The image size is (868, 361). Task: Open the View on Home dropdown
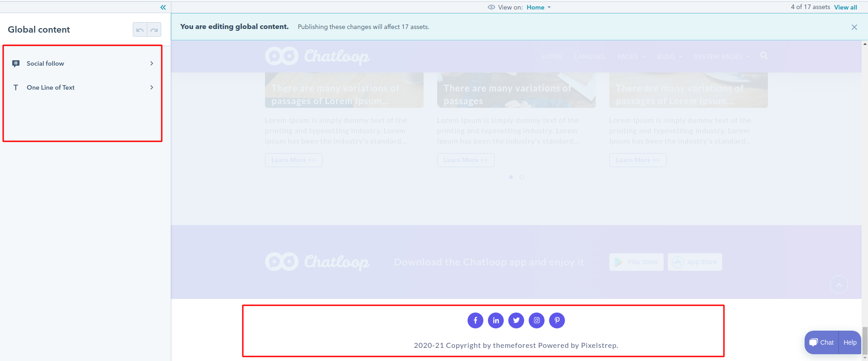[539, 7]
